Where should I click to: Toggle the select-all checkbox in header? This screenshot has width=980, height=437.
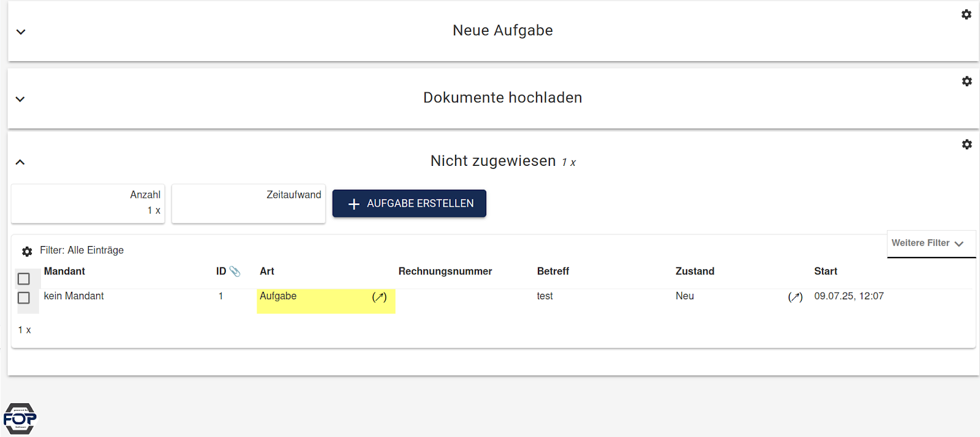click(24, 278)
